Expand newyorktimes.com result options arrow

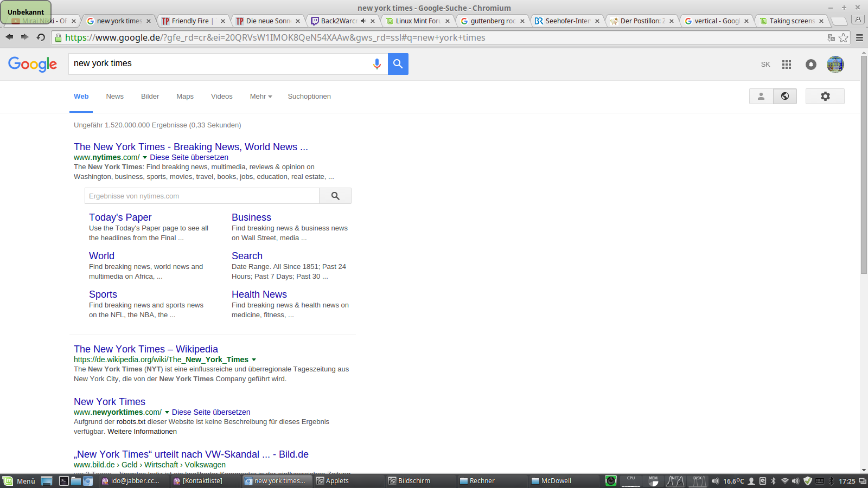[x=167, y=412]
